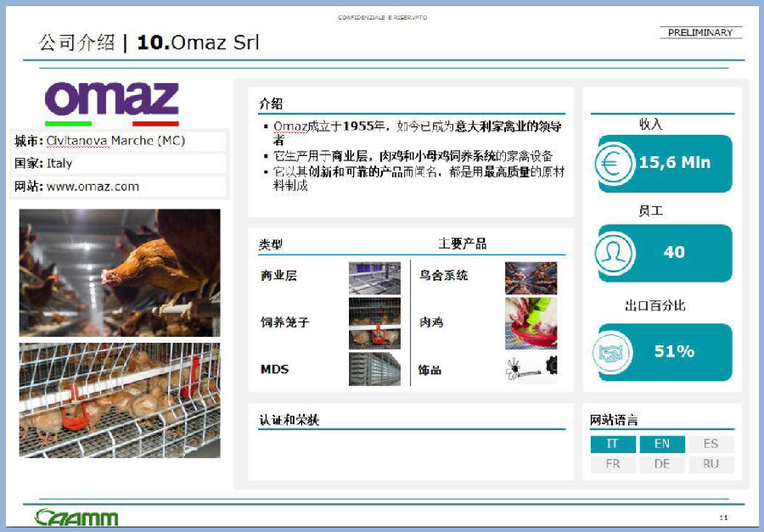
Task: Click the employee person icon
Action: (x=615, y=253)
